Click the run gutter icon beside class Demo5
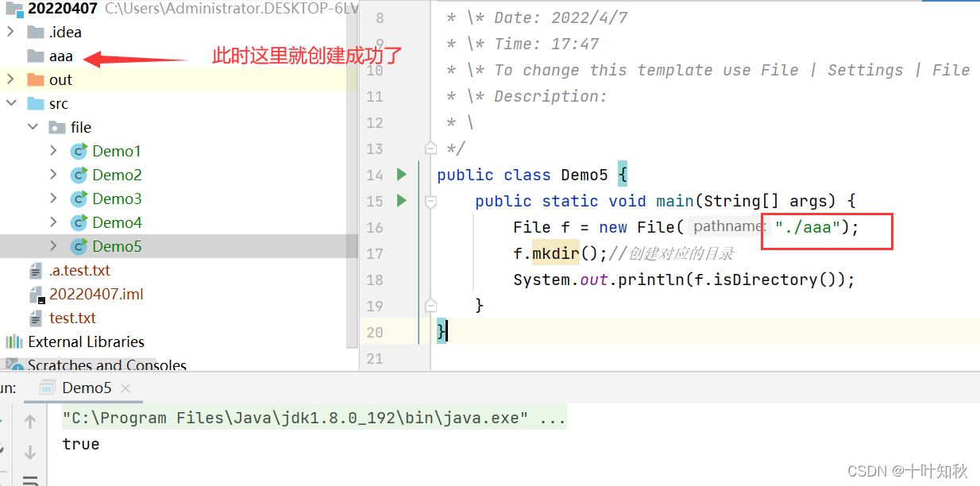The height and width of the screenshot is (486, 980). pyautogui.click(x=401, y=174)
